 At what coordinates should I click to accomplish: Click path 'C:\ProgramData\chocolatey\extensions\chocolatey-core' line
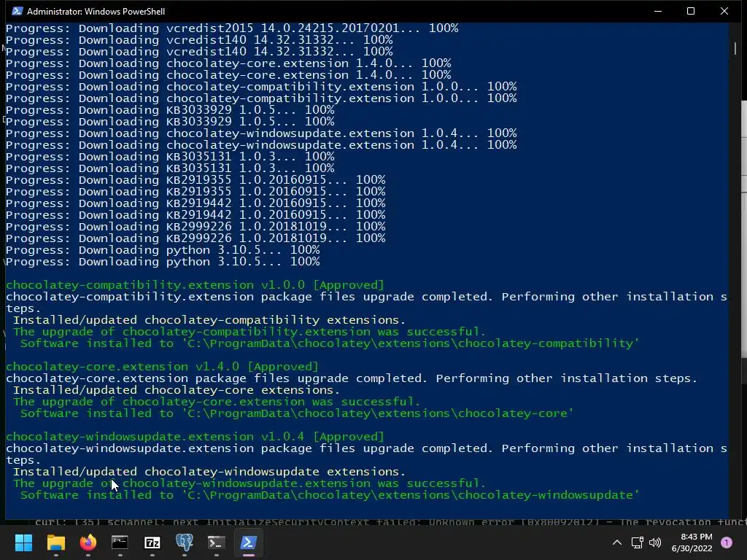coord(297,413)
